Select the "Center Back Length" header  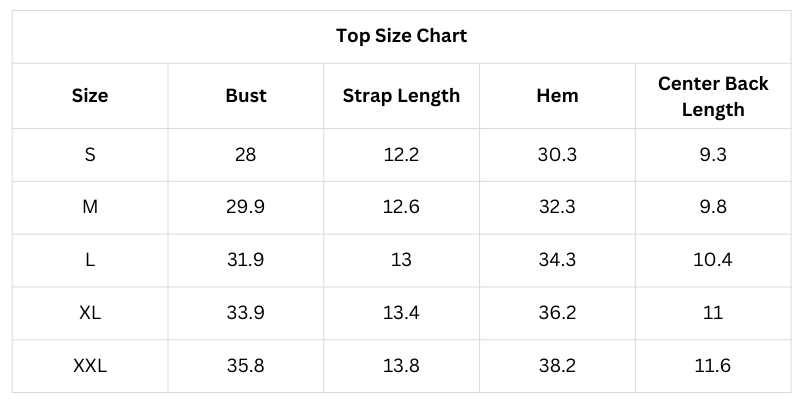[x=713, y=96]
